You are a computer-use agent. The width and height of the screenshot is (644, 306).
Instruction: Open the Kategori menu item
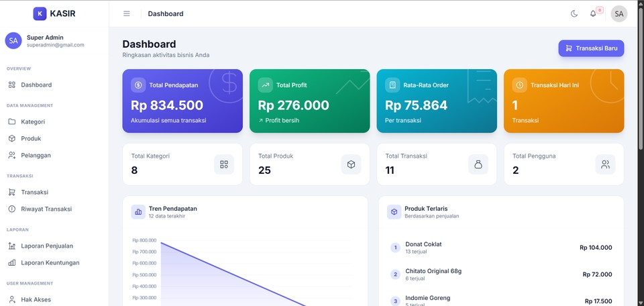point(54,121)
